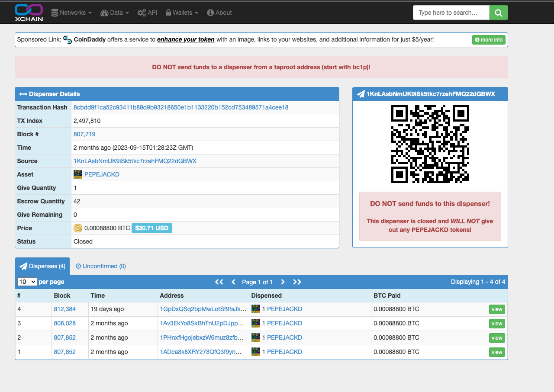Click view button for dispense 1
This screenshot has width=554, height=392.
497,352
